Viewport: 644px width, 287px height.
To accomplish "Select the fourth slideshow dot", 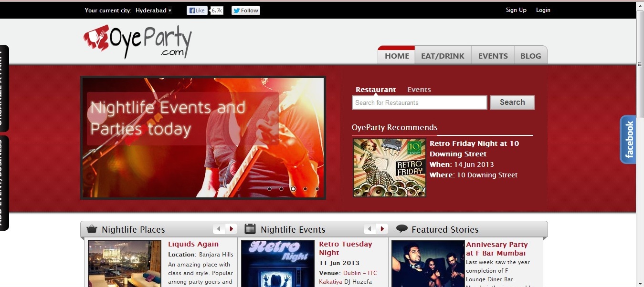I will click(305, 189).
